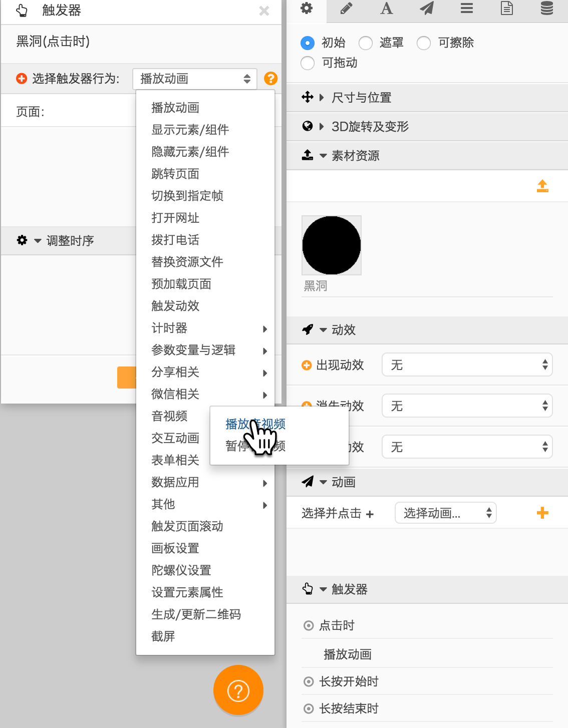Click the orange plus add animation icon
568x728 pixels.
pyautogui.click(x=542, y=513)
